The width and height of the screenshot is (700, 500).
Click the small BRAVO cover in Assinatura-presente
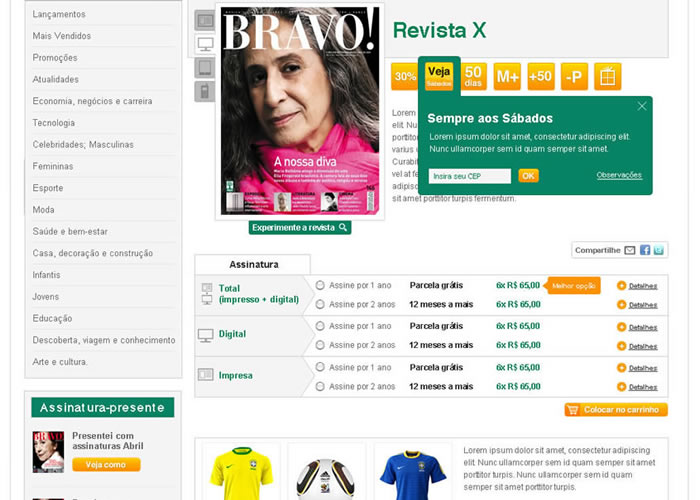coord(48,452)
